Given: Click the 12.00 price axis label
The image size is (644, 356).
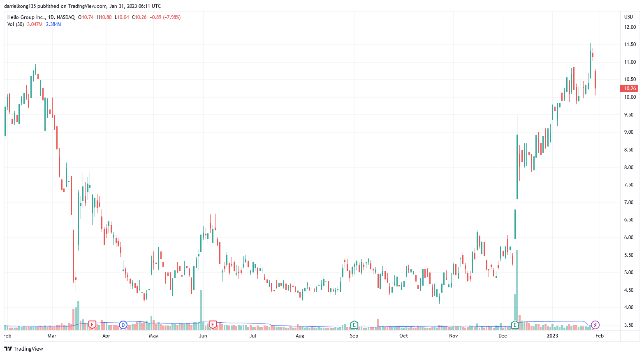Looking at the screenshot, I should [630, 27].
